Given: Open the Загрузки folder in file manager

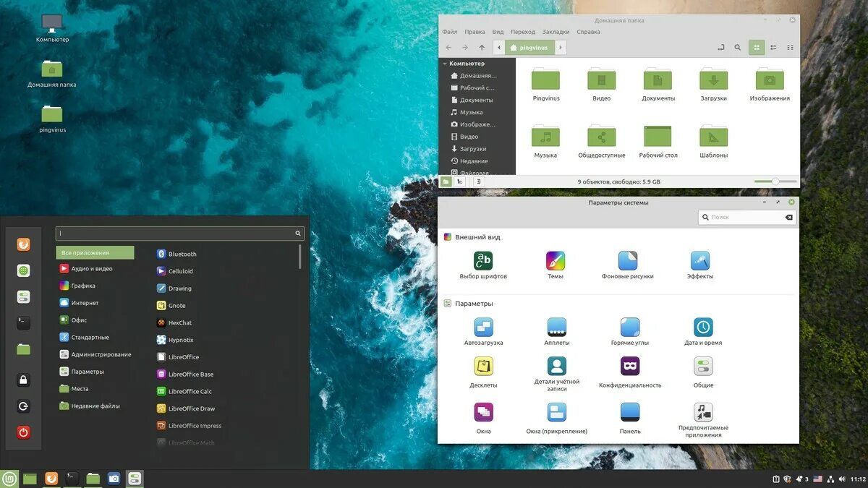Looking at the screenshot, I should click(x=713, y=85).
